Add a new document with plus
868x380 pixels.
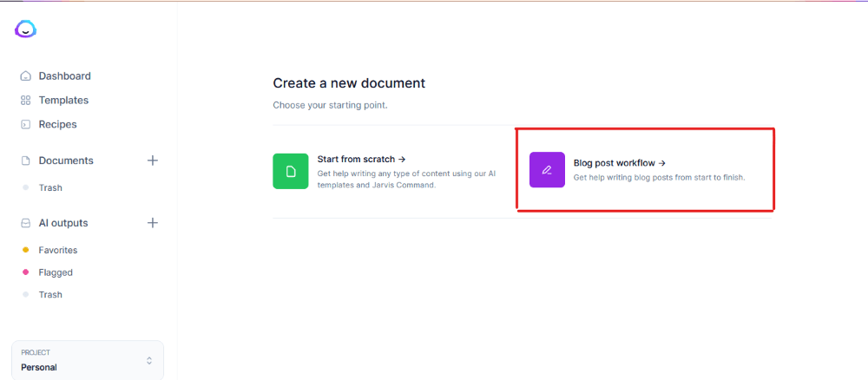click(x=152, y=161)
